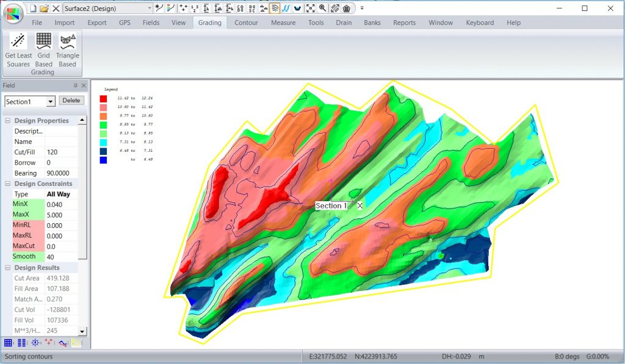Open the Contour ribbon tab
Image resolution: width=625 pixels, height=364 pixels.
pyautogui.click(x=246, y=23)
